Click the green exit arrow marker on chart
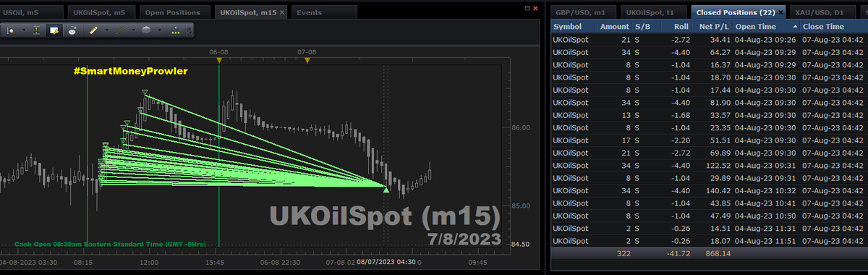 click(x=386, y=190)
